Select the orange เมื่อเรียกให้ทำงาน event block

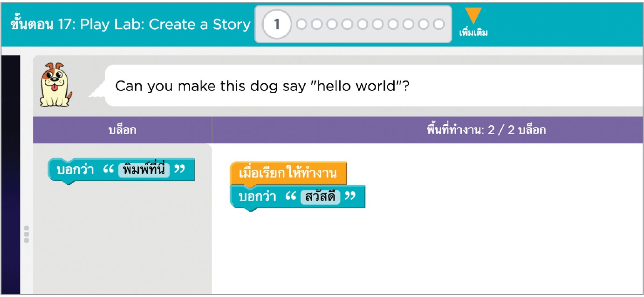point(288,174)
